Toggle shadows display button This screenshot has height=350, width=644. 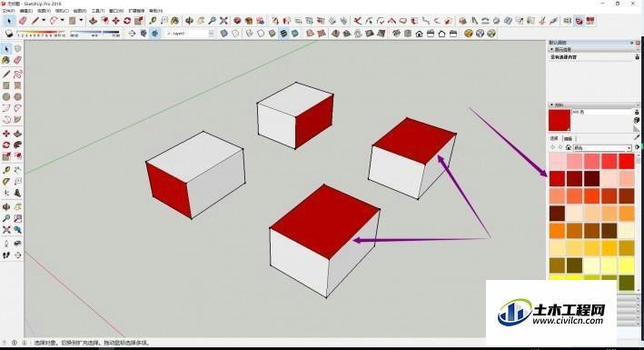pyautogui.click(x=9, y=34)
